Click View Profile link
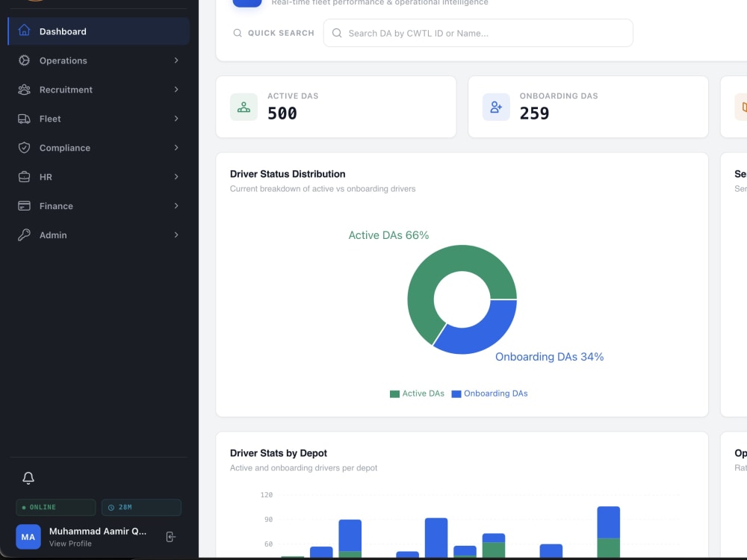The height and width of the screenshot is (560, 747). pos(70,544)
